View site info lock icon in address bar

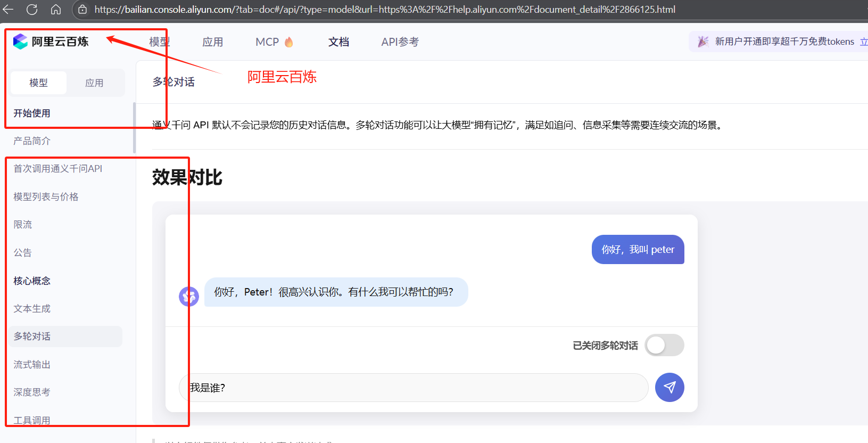[82, 10]
